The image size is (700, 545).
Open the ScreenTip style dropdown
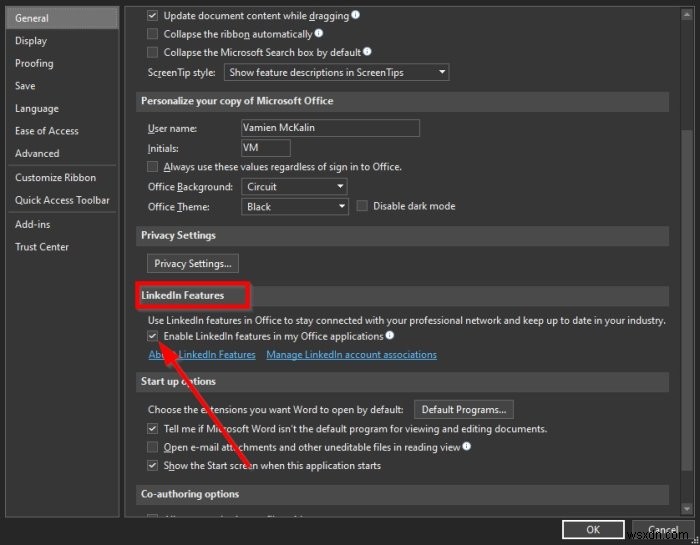coord(337,72)
